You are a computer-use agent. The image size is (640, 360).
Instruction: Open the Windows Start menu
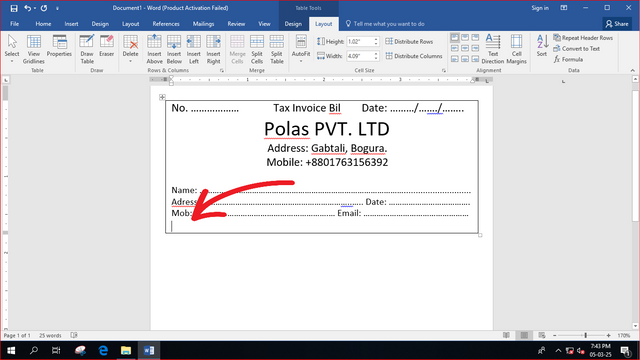point(11,351)
